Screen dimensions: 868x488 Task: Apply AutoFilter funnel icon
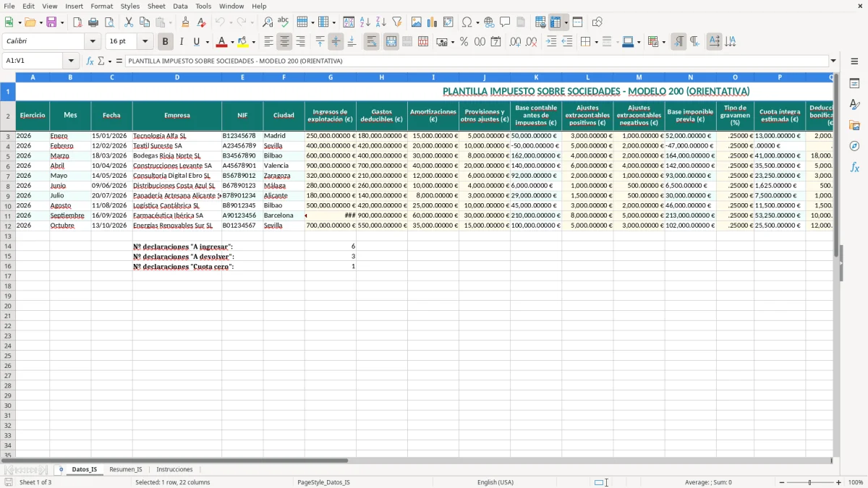[396, 22]
